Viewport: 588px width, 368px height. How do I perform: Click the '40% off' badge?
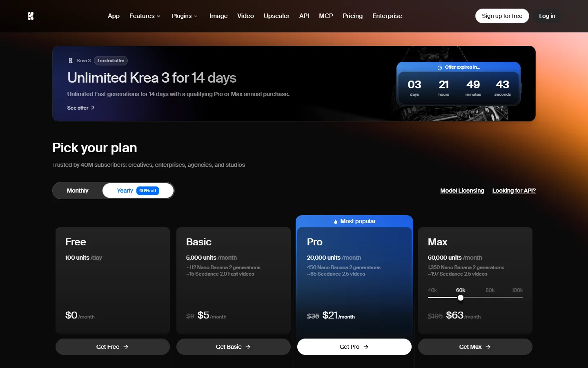pyautogui.click(x=148, y=191)
